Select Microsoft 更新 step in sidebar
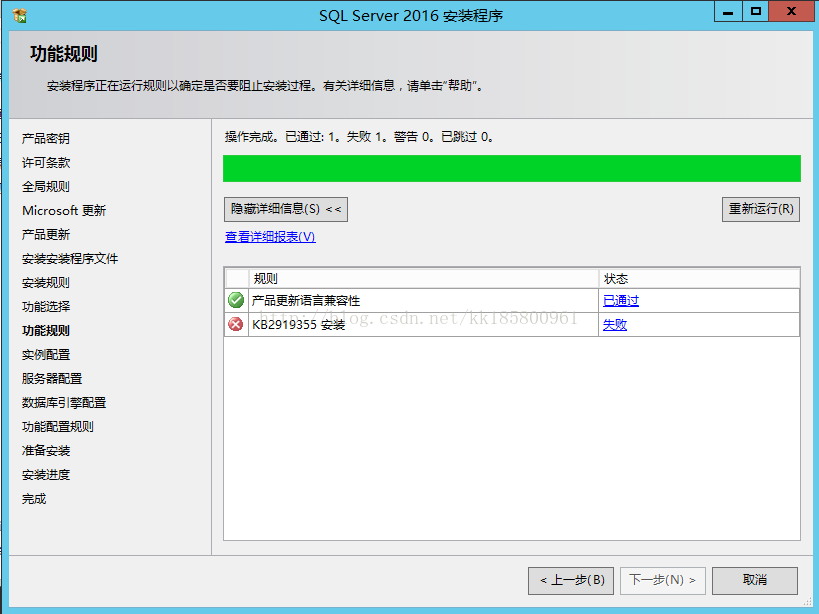The width and height of the screenshot is (819, 614). (64, 210)
